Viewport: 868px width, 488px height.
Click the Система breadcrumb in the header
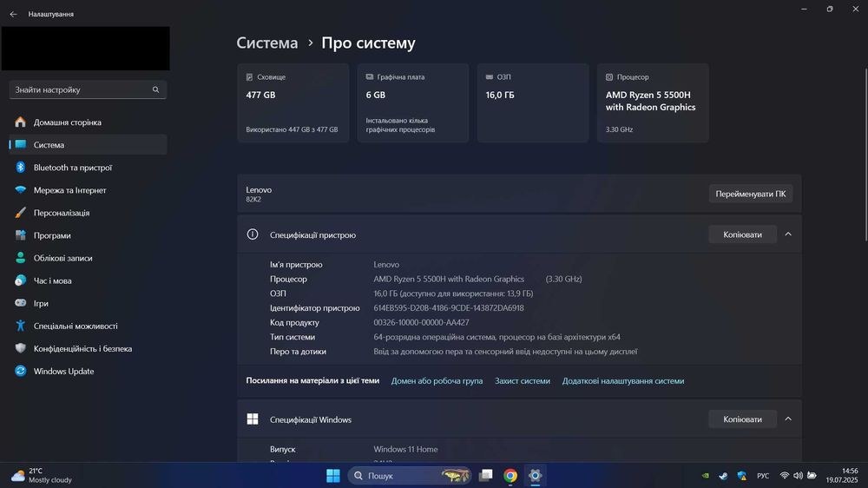(x=266, y=43)
